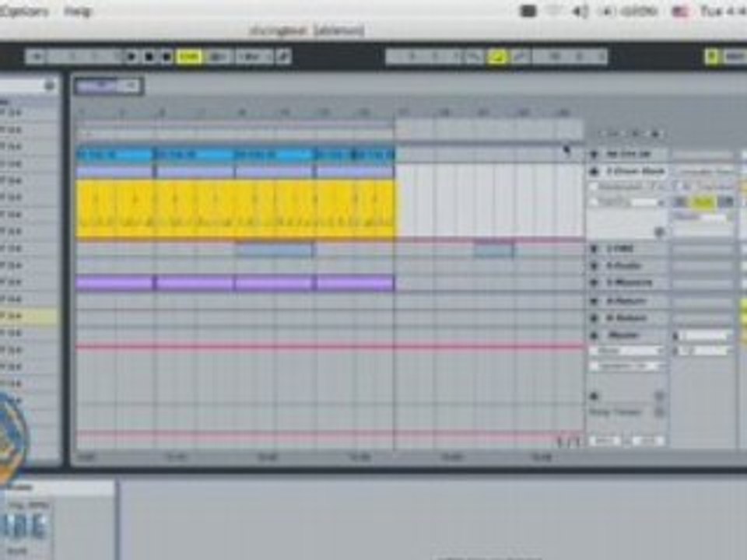
Task: Select the 5 Massive track name
Action: (629, 283)
